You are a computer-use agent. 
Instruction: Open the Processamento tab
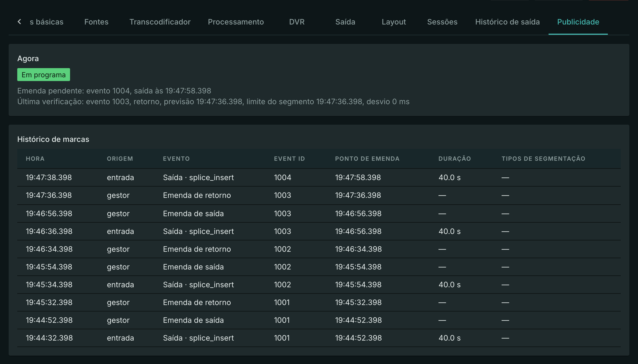click(236, 22)
